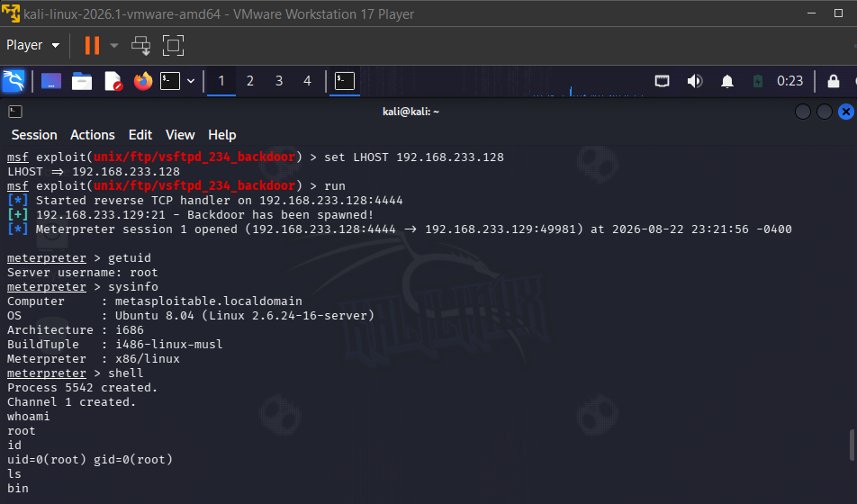Open the Kali applications menu dragon icon

(14, 81)
